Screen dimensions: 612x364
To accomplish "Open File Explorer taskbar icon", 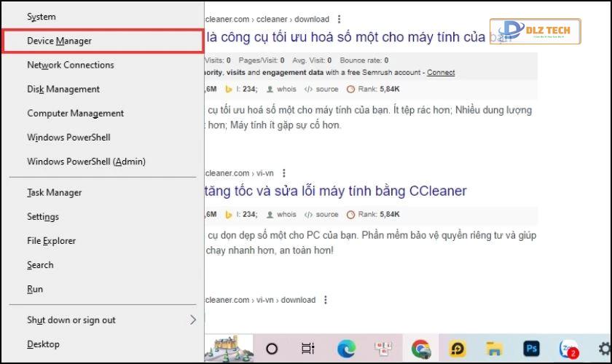I will pos(494,349).
